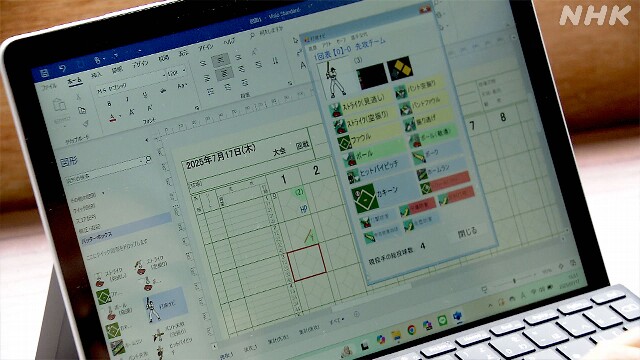This screenshot has width=640, height=360.
Task: Switch to the 挿入 ribbon tab
Action: point(96,75)
